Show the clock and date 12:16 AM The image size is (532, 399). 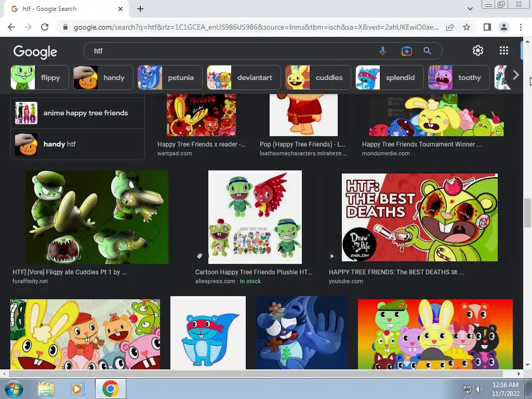506,389
